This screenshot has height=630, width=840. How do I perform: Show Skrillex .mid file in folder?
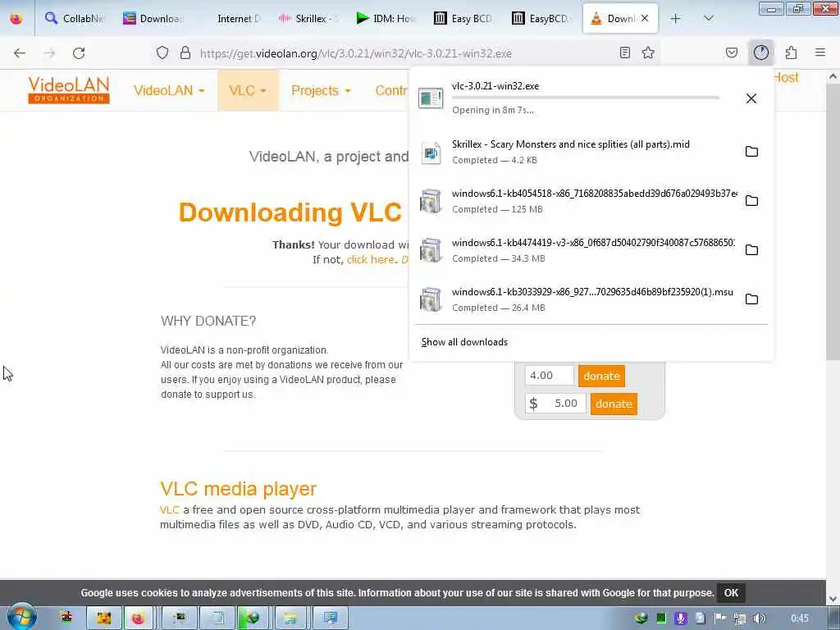(x=751, y=152)
